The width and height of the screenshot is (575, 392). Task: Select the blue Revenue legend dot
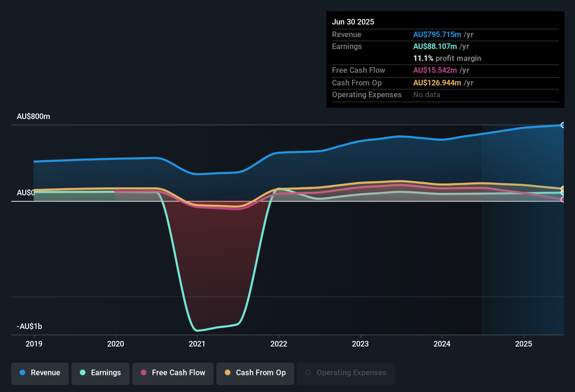pyautogui.click(x=22, y=373)
